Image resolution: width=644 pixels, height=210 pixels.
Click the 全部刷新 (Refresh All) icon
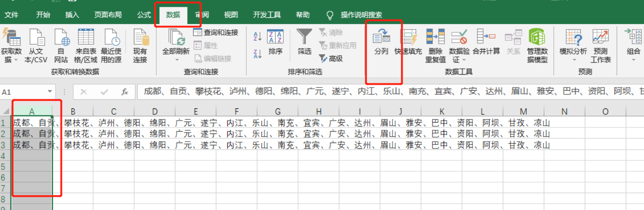(x=176, y=36)
